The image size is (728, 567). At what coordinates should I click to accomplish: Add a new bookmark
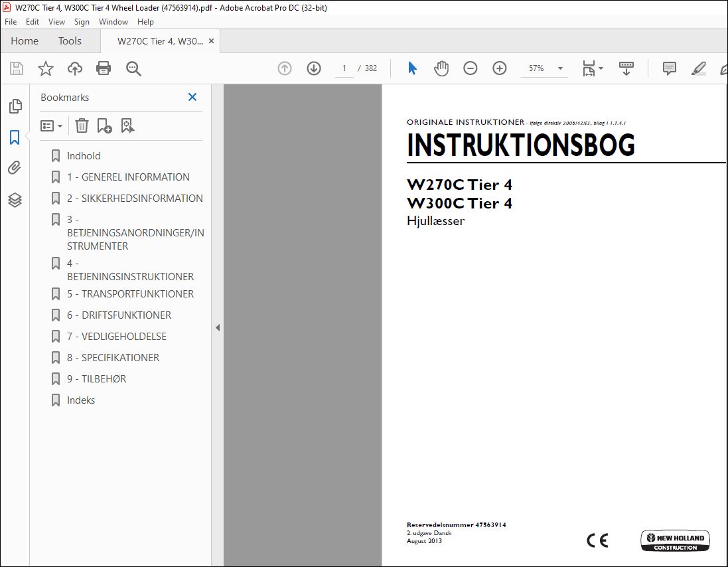104,125
